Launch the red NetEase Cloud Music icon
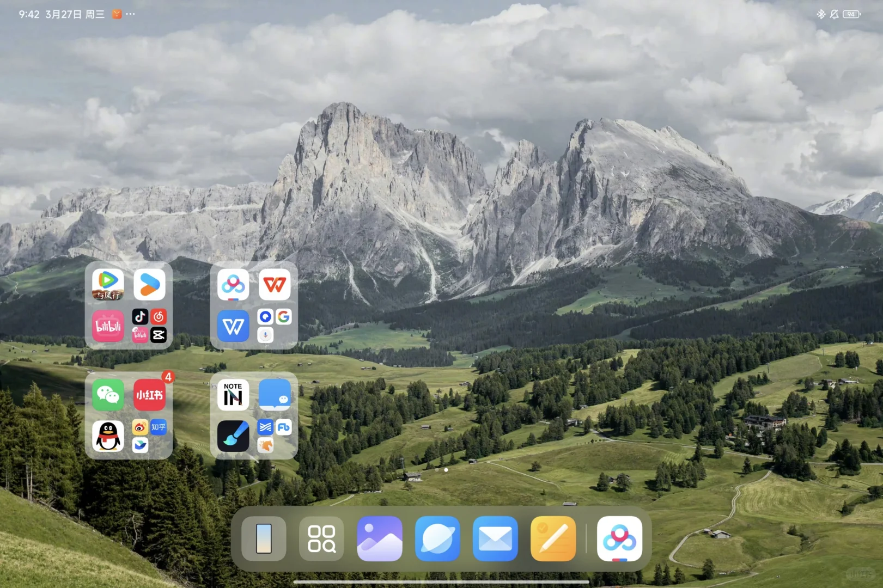The width and height of the screenshot is (883, 588). 159,317
